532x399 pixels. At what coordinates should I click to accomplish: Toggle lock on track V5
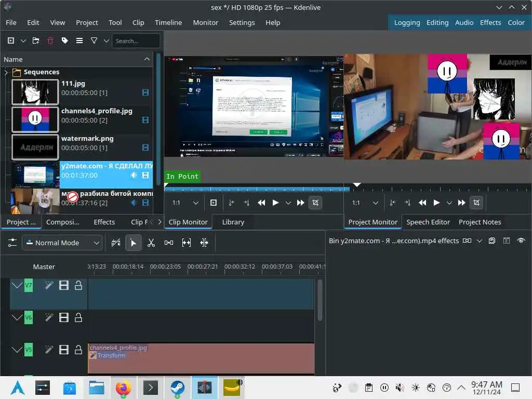tap(78, 350)
